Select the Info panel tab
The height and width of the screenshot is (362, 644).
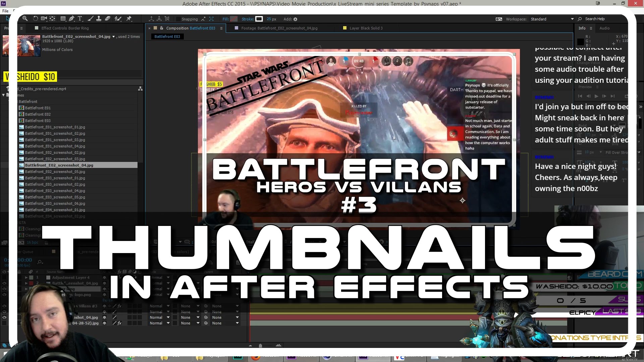582,28
